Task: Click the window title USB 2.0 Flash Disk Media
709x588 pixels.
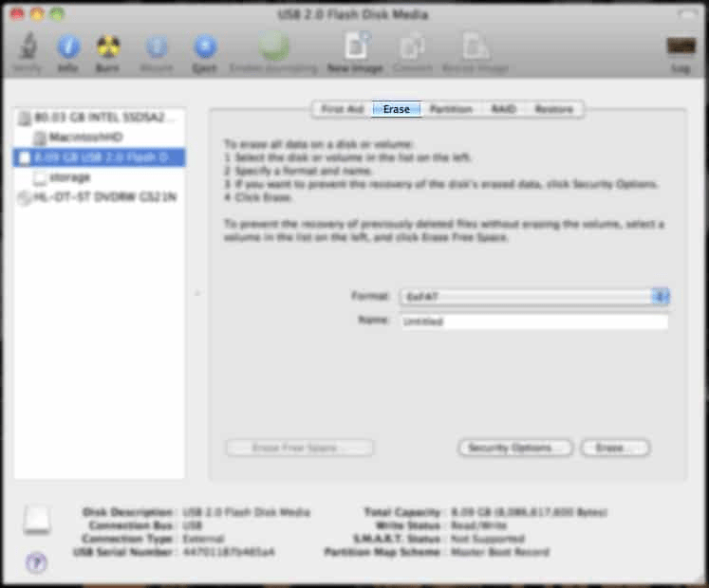Action: click(x=353, y=15)
